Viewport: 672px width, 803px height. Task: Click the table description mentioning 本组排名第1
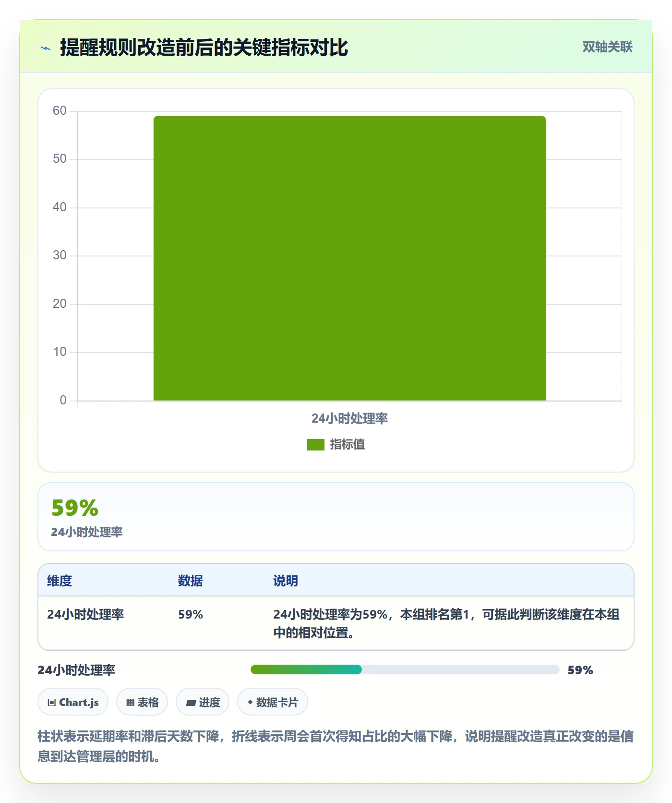(x=446, y=623)
